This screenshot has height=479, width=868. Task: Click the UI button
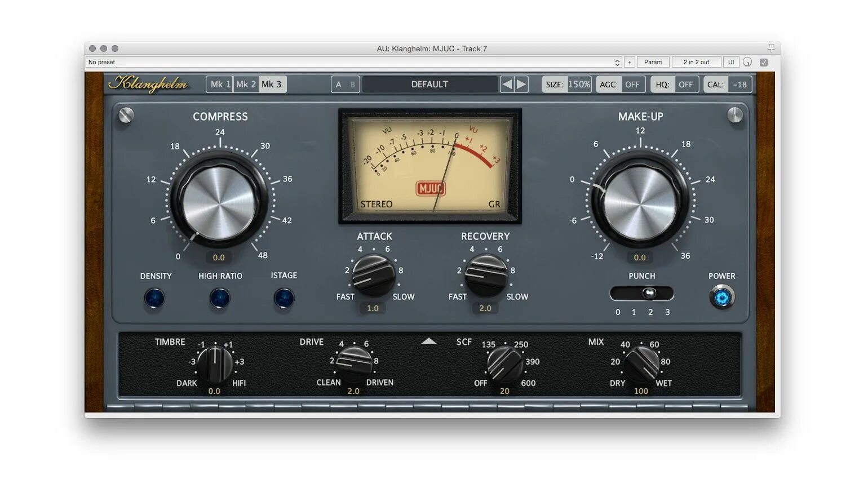731,62
